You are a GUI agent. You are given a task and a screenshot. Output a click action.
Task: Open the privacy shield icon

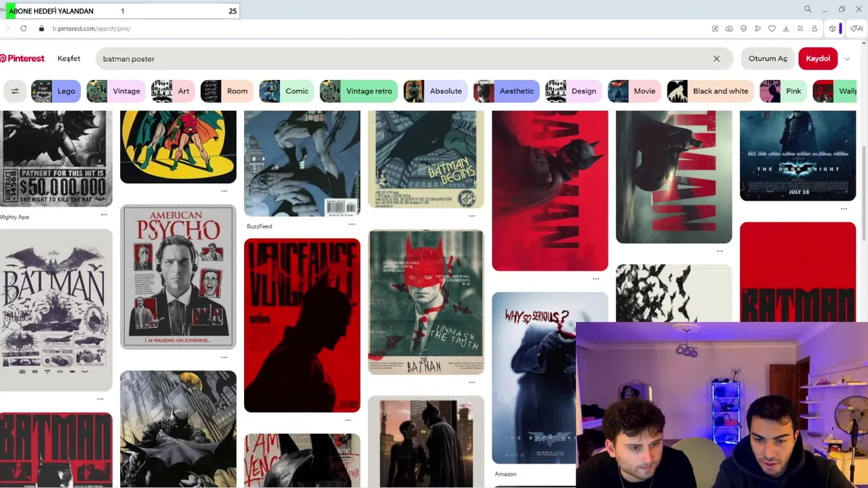[x=743, y=28]
